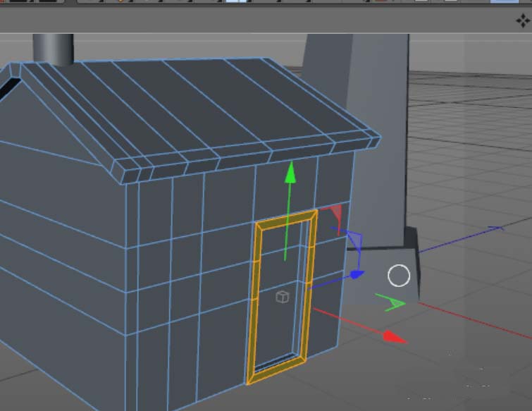Viewport: 532px width, 411px height.
Task: Select the red plane handle of gizmo
Action: (x=335, y=214)
